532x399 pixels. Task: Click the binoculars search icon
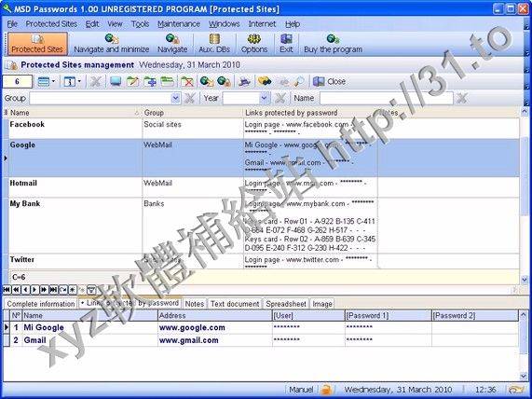coord(265,81)
